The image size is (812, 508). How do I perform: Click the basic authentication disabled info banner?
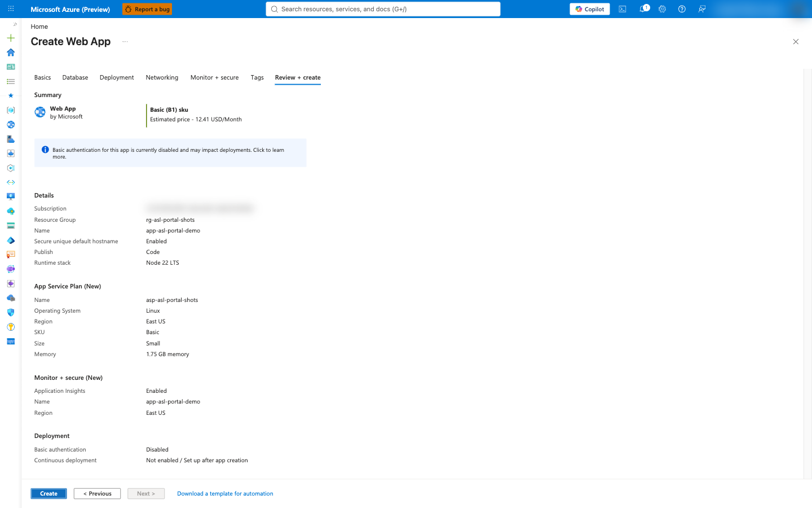coord(170,153)
